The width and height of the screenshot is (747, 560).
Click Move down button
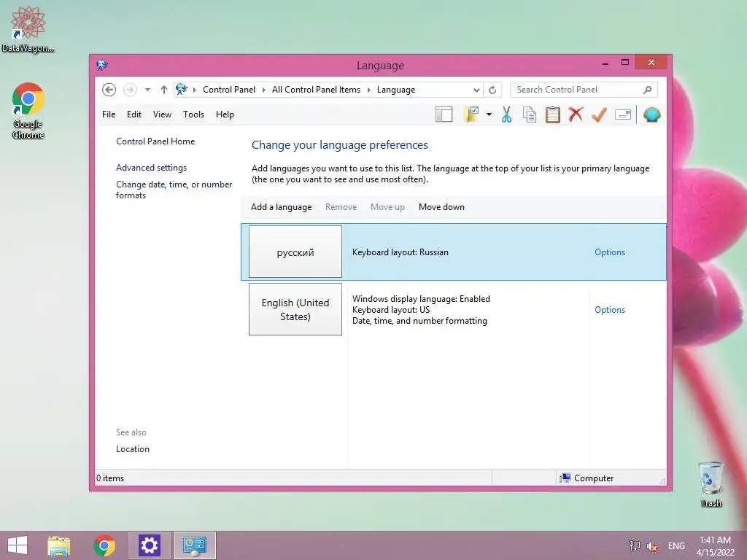pyautogui.click(x=441, y=207)
